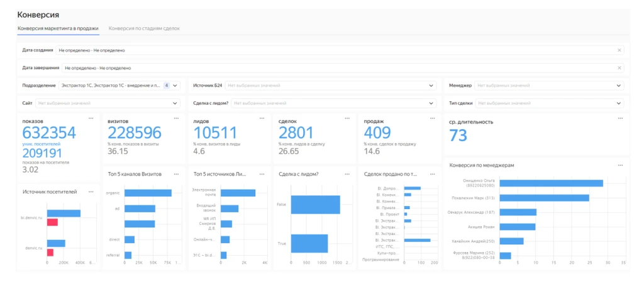Viewport: 644px width, 286px height.
Task: Select Конверсия маркетинга в продажи tab
Action: (x=58, y=28)
